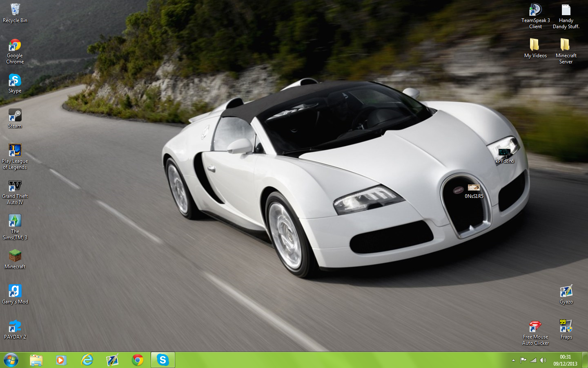Select the PAYDAY 2 desktop shortcut
Screen dimensions: 588x368
pos(15,330)
